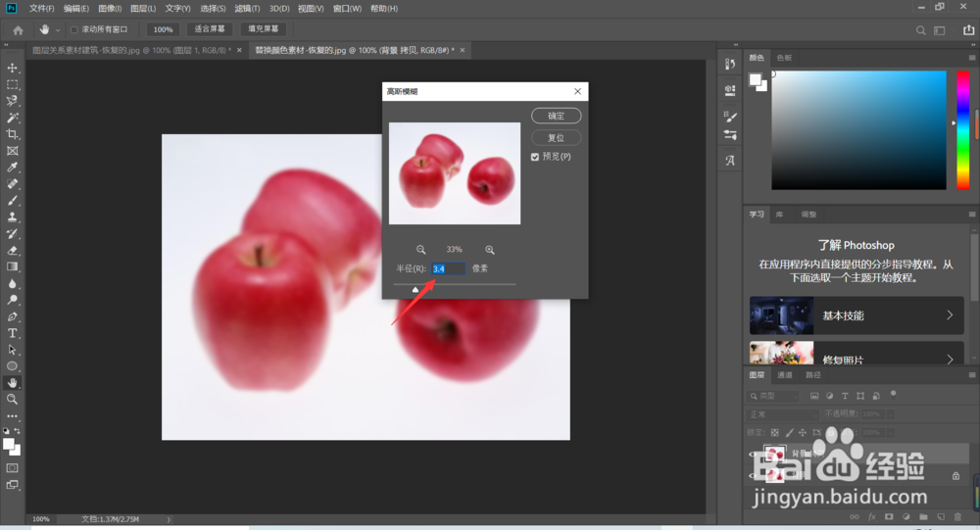This screenshot has height=530, width=980.
Task: Open the search icon at top right
Action: [920, 30]
